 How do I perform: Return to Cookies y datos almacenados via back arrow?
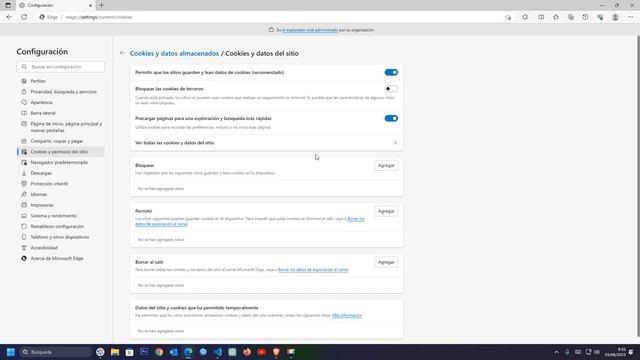(122, 53)
